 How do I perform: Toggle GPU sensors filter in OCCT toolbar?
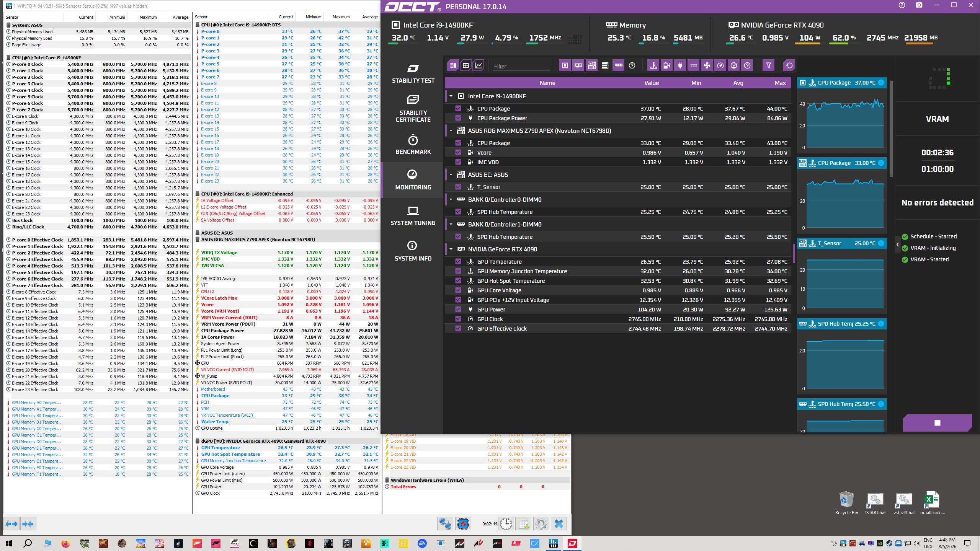click(x=578, y=65)
